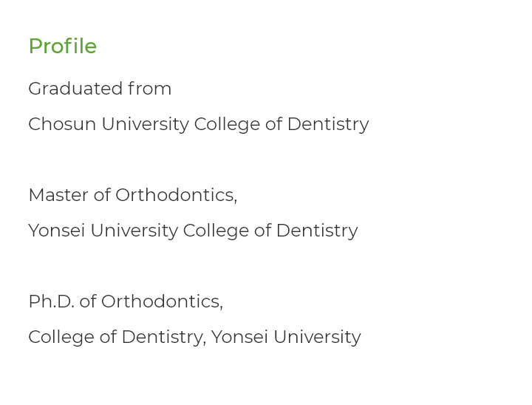Click 'Orthodontics,' in the Ph.D. line
Screen dimensions: 532x405
(x=162, y=302)
